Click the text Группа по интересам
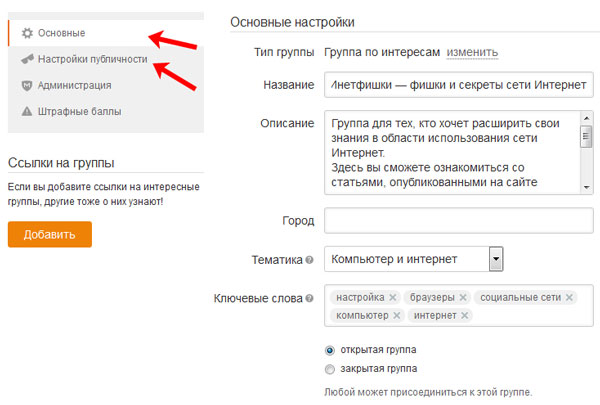Viewport: 600px width, 405px height. pyautogui.click(x=382, y=52)
